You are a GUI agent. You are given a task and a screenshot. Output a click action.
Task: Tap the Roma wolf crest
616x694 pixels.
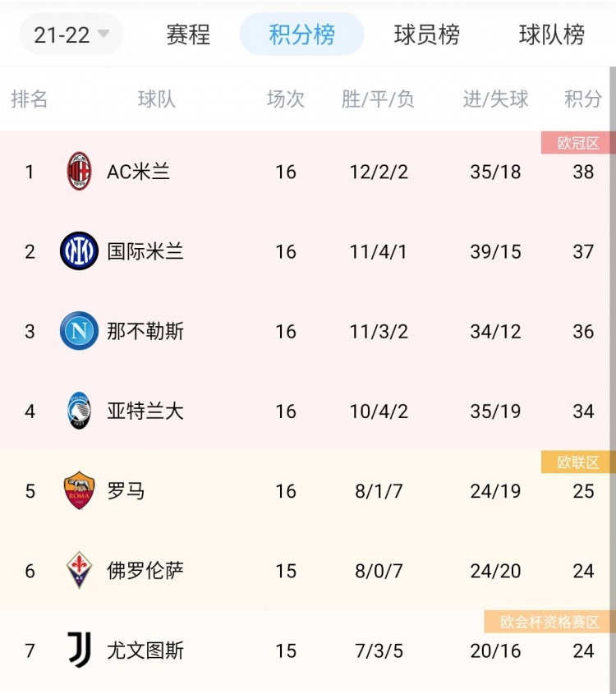79,490
